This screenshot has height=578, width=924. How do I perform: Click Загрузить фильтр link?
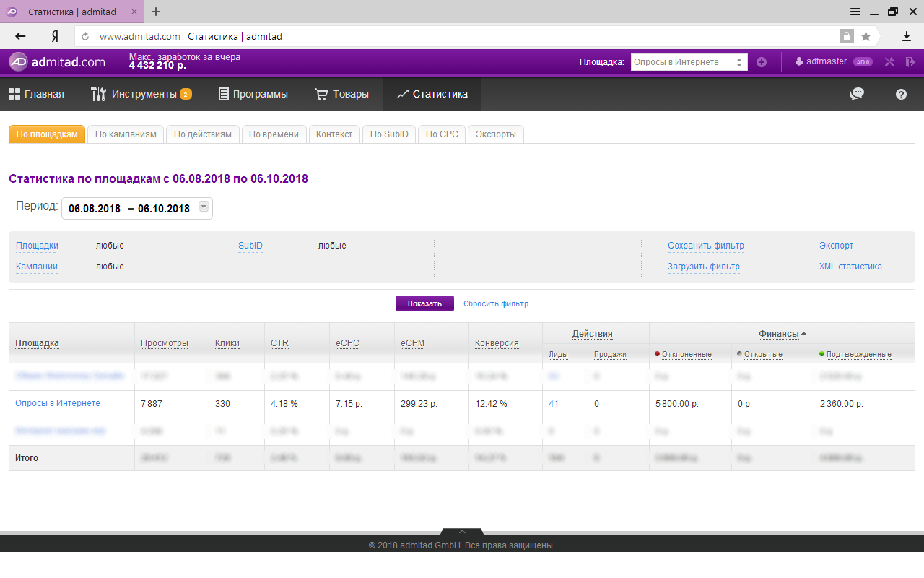click(704, 267)
